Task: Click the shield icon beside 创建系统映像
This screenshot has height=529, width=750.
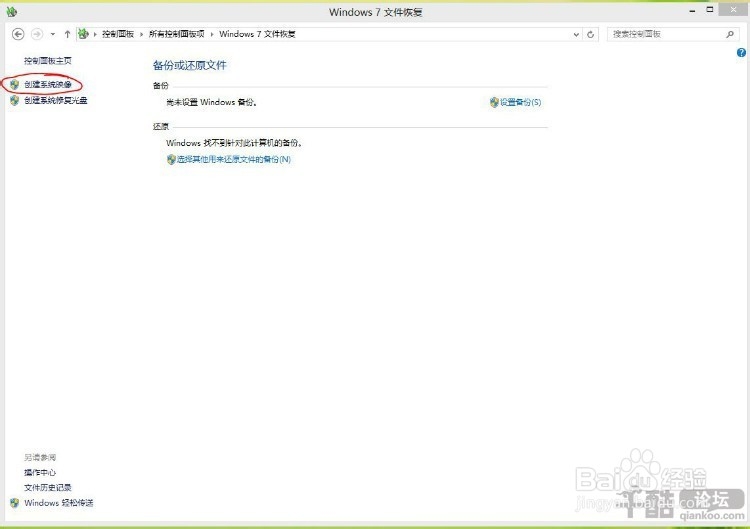Action: coord(14,85)
